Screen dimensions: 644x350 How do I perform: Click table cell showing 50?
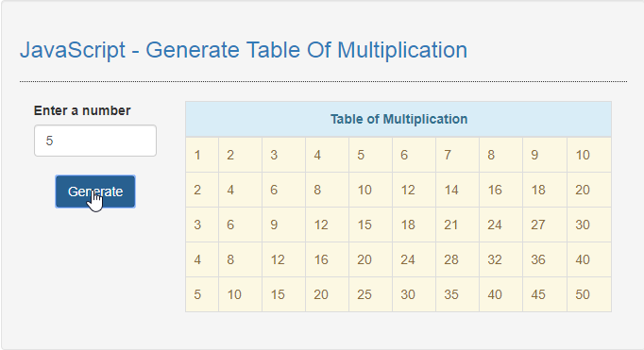pyautogui.click(x=589, y=294)
